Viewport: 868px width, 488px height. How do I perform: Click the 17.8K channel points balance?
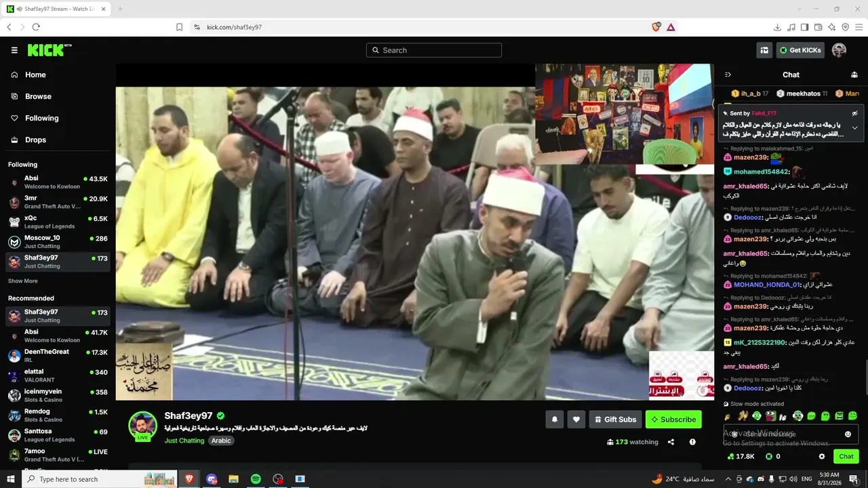pos(740,457)
